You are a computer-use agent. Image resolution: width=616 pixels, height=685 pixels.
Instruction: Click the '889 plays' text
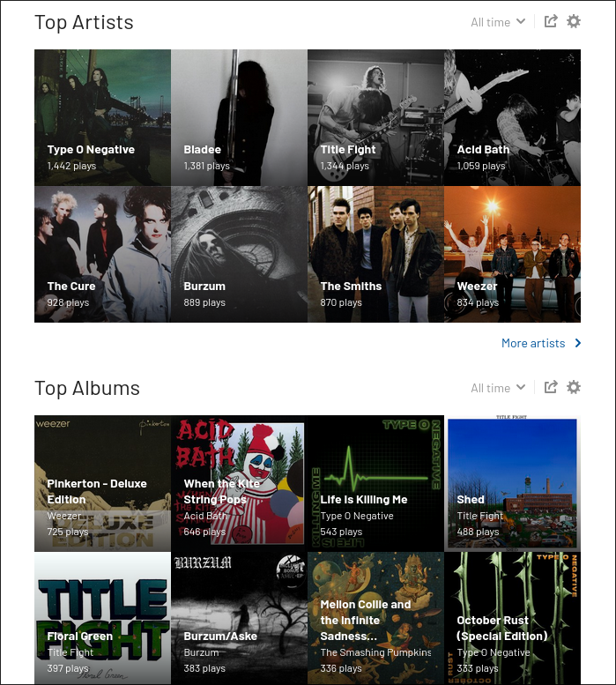point(204,302)
